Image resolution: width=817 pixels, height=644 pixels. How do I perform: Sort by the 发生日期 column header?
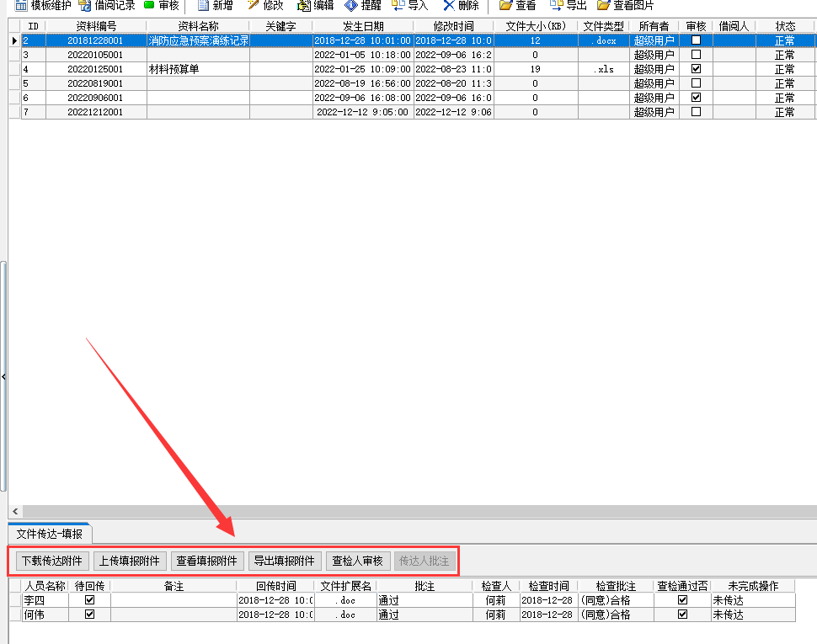(362, 26)
